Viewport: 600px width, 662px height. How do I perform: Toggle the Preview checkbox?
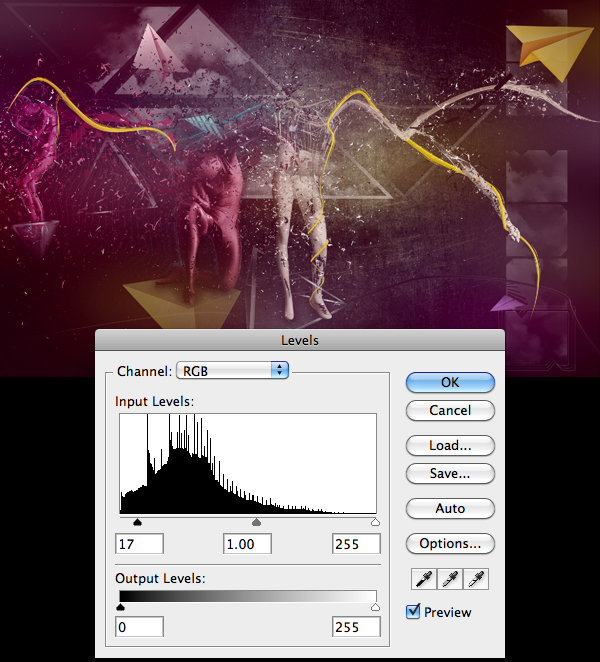coord(413,612)
